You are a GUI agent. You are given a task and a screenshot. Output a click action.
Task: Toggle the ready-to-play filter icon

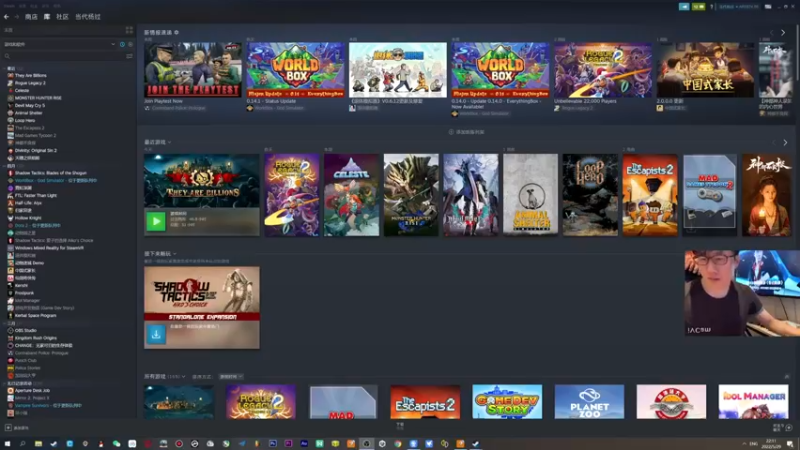click(x=130, y=44)
